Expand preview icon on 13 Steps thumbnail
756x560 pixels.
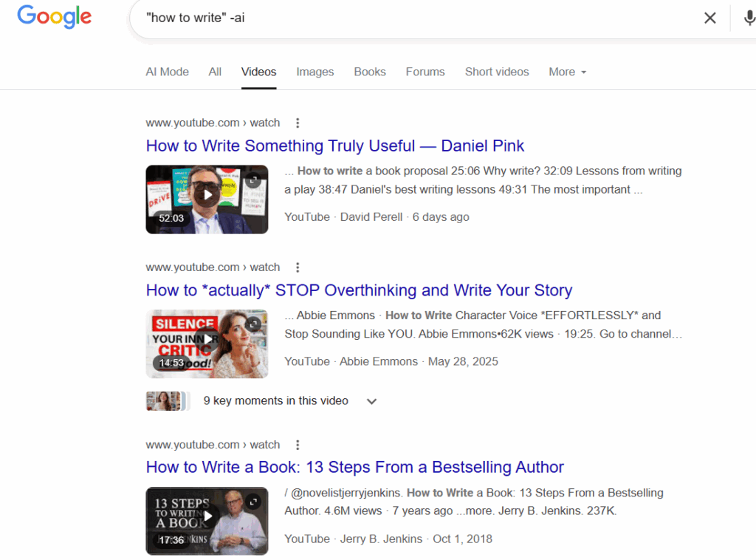point(253,501)
